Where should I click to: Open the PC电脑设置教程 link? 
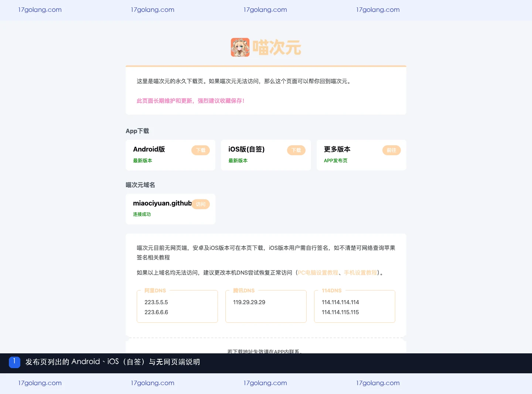(318, 273)
